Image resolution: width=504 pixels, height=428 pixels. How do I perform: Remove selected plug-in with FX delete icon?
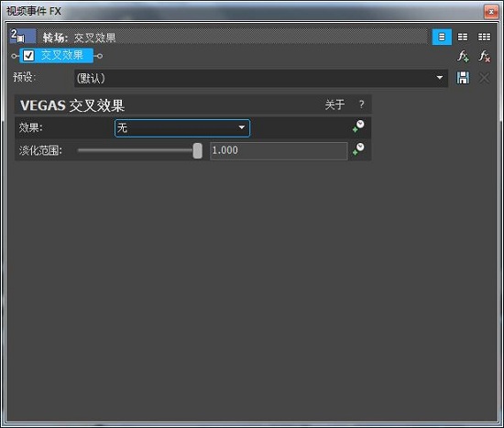tap(484, 56)
